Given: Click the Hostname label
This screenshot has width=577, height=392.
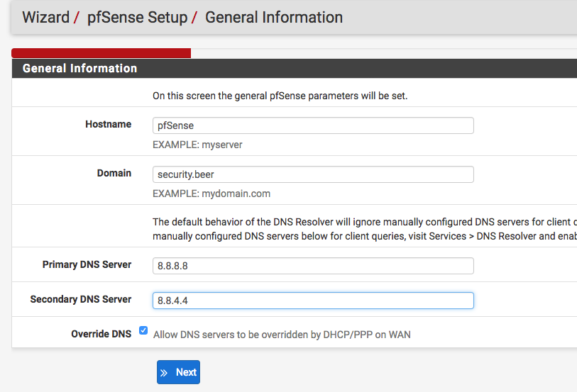Looking at the screenshot, I should pyautogui.click(x=108, y=124).
